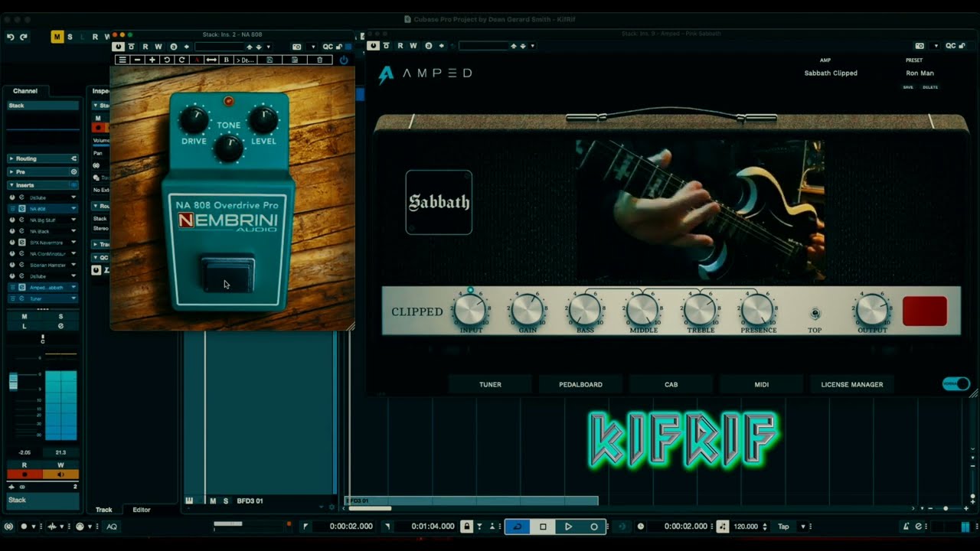The height and width of the screenshot is (551, 980).
Task: Start playback with Play button
Action: 568,527
